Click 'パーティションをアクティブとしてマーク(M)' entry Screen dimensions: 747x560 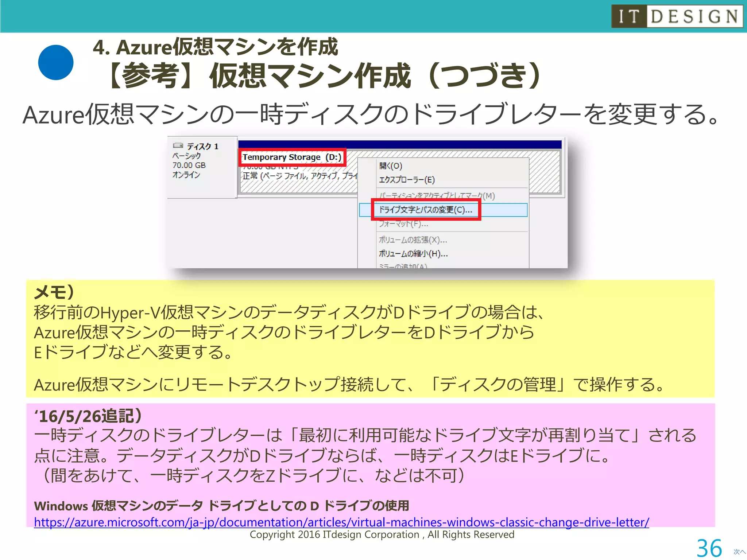[437, 196]
